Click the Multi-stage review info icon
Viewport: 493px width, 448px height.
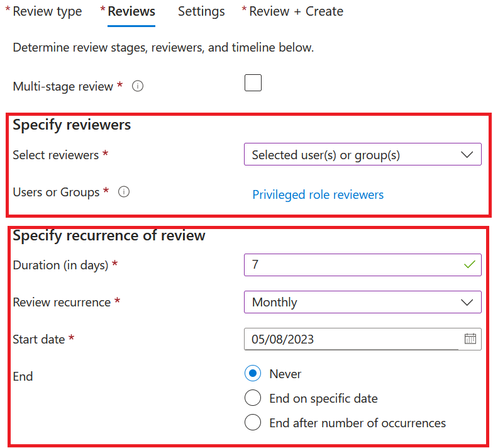138,87
